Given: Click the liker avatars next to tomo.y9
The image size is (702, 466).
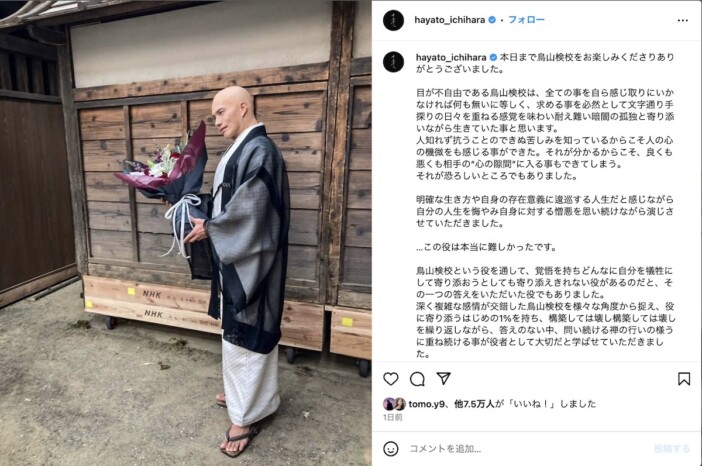Looking at the screenshot, I should (x=394, y=404).
